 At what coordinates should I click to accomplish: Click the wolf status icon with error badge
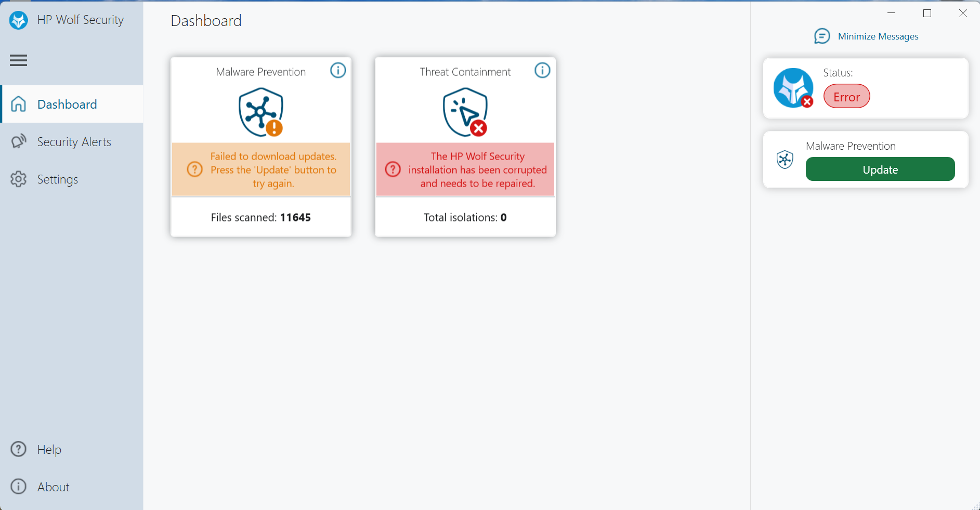[x=793, y=88]
